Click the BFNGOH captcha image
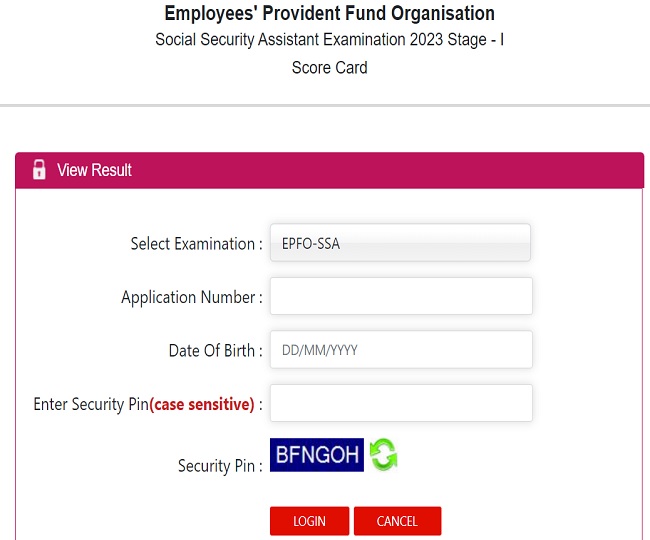 tap(317, 455)
